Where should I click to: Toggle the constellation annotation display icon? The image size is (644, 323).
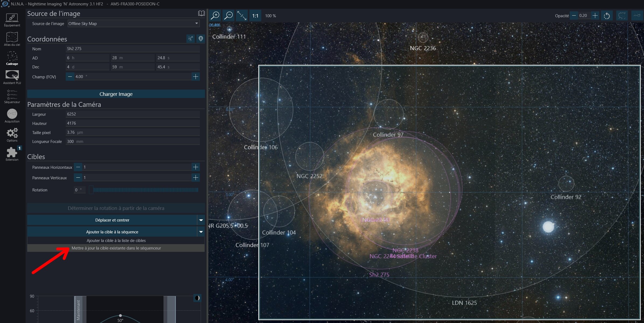622,16
